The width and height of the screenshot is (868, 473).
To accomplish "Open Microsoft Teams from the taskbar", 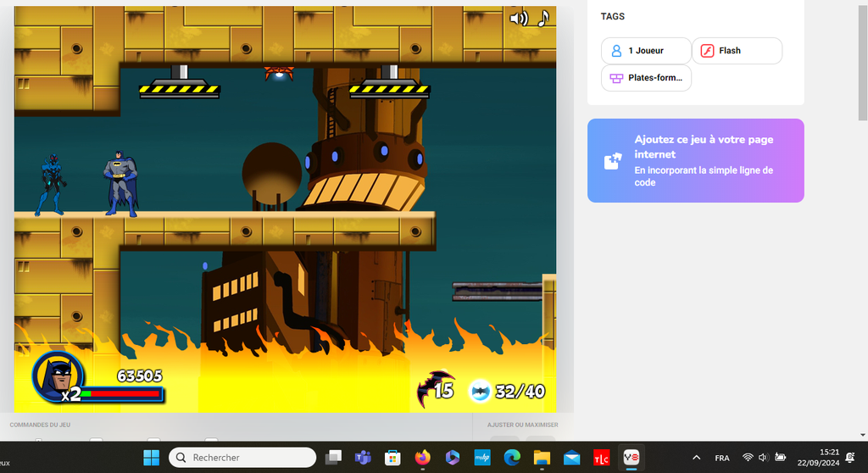I will pyautogui.click(x=363, y=458).
